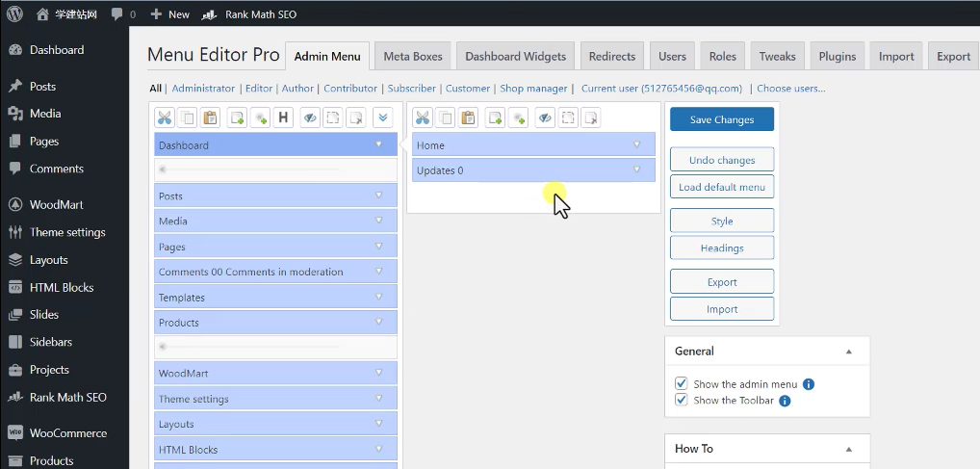Select Comments 00 Comments in moderation row
Image resolution: width=980 pixels, height=469 pixels.
pyautogui.click(x=275, y=272)
